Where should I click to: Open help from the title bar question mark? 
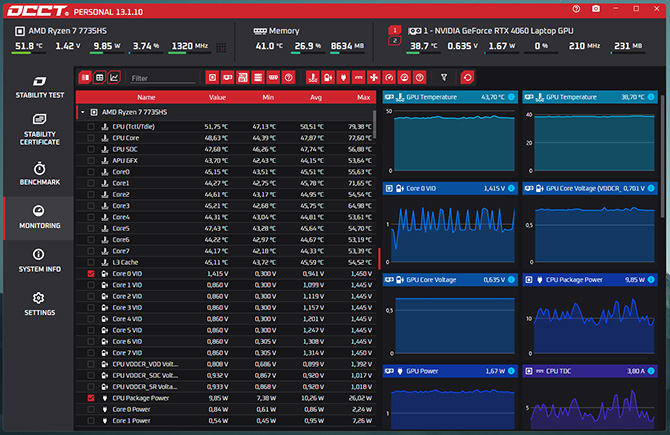coord(576,9)
